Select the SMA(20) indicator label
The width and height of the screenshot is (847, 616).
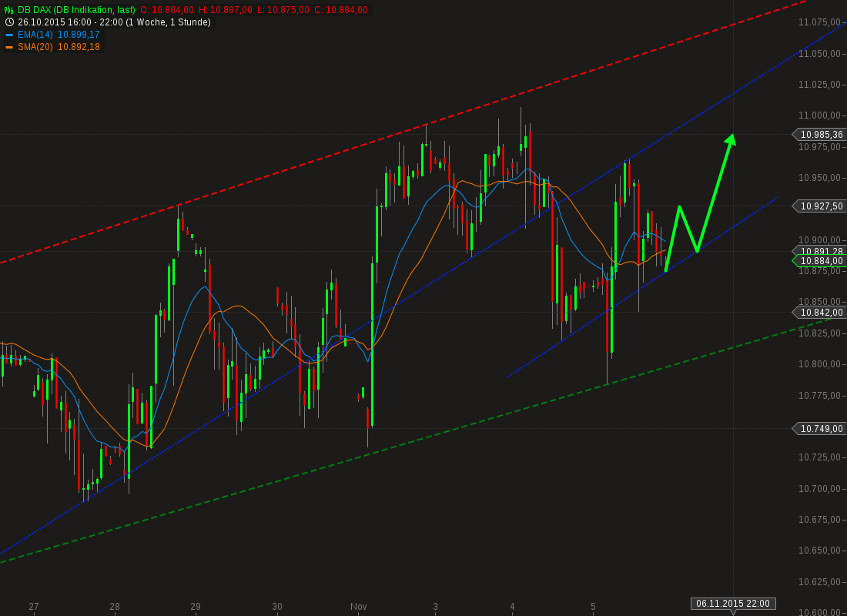point(35,47)
